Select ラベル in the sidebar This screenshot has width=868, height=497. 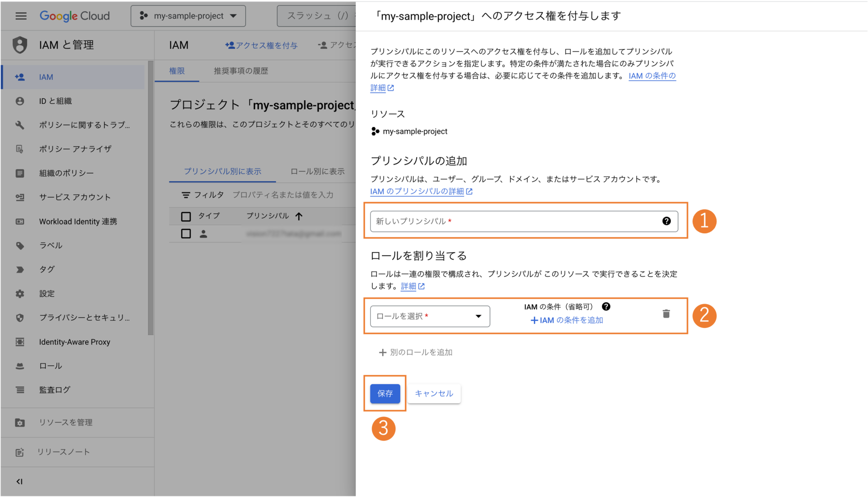click(50, 245)
